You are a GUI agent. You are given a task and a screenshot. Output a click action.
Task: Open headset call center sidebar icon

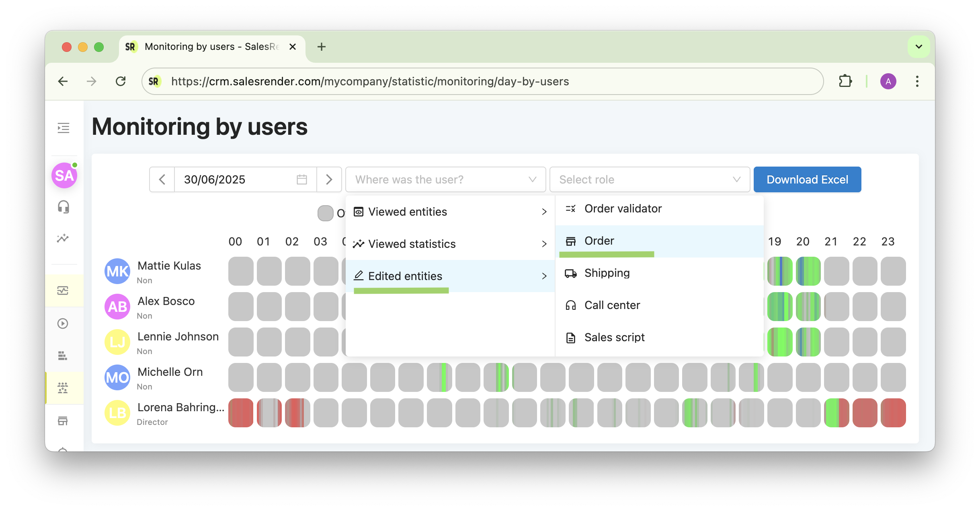[64, 207]
